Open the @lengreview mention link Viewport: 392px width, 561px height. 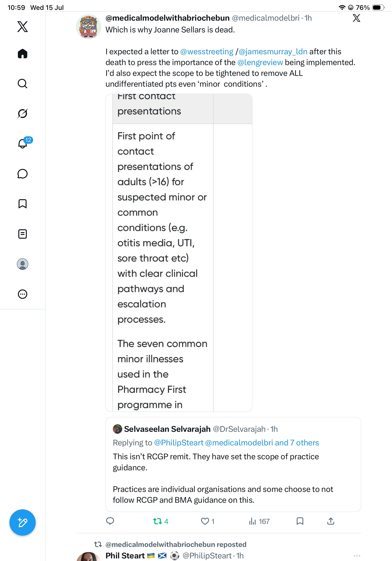pyautogui.click(x=260, y=62)
